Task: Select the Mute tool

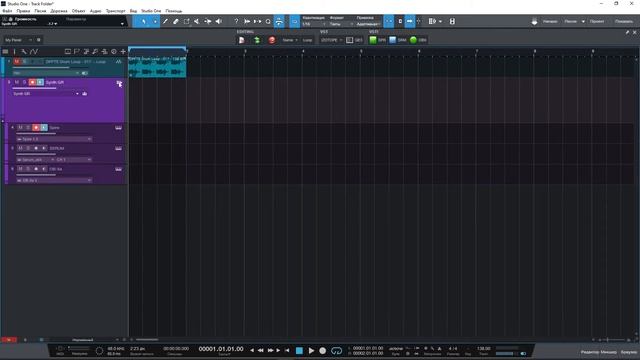Action: (197, 21)
